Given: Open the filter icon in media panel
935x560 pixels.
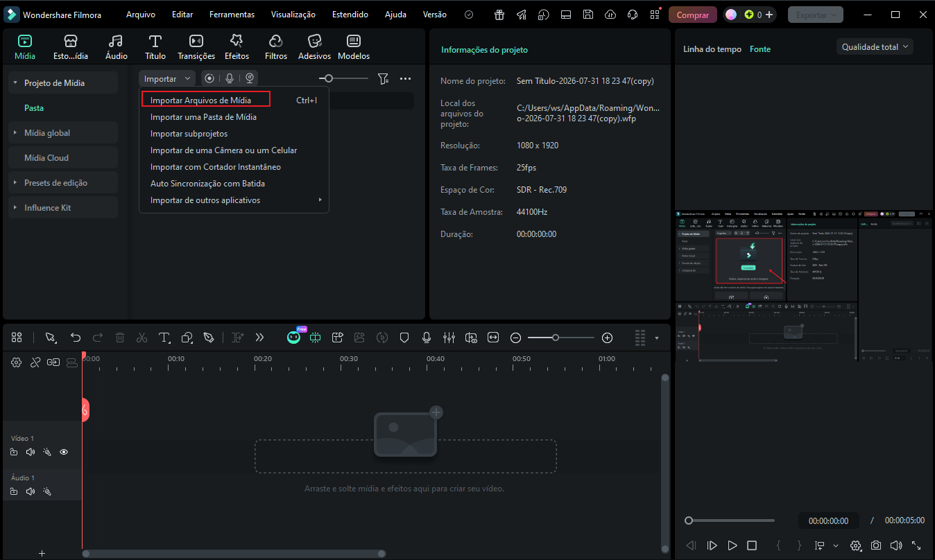Looking at the screenshot, I should click(x=383, y=79).
